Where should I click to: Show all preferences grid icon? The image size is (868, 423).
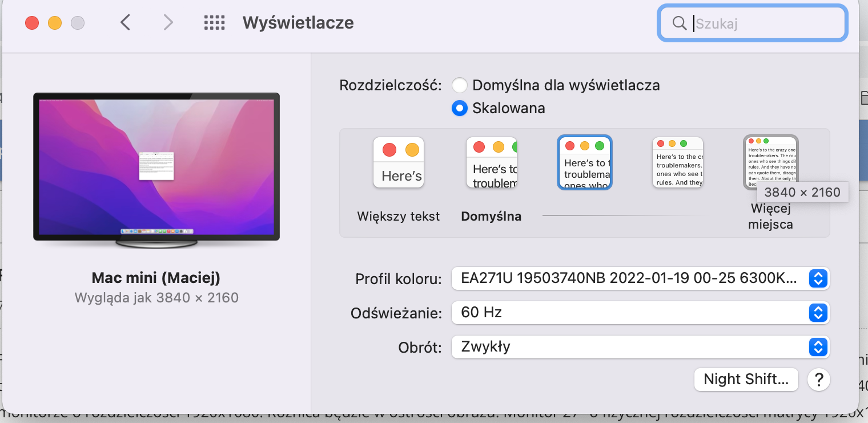click(x=215, y=23)
